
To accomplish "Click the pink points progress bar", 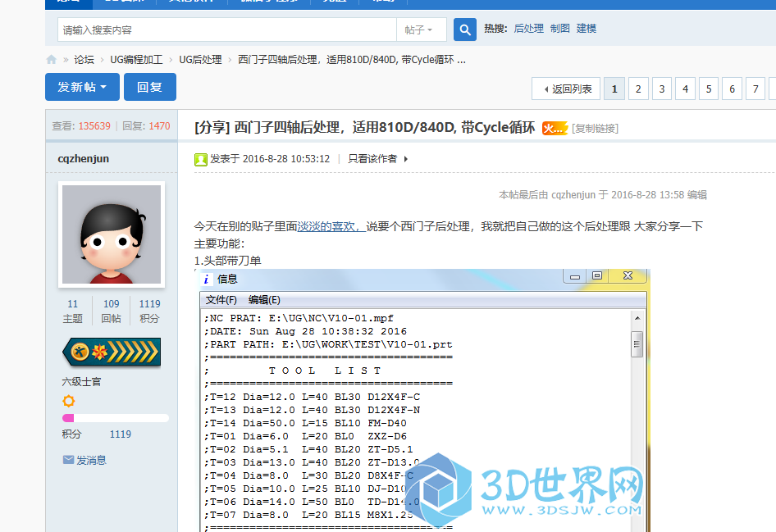I will click(116, 418).
